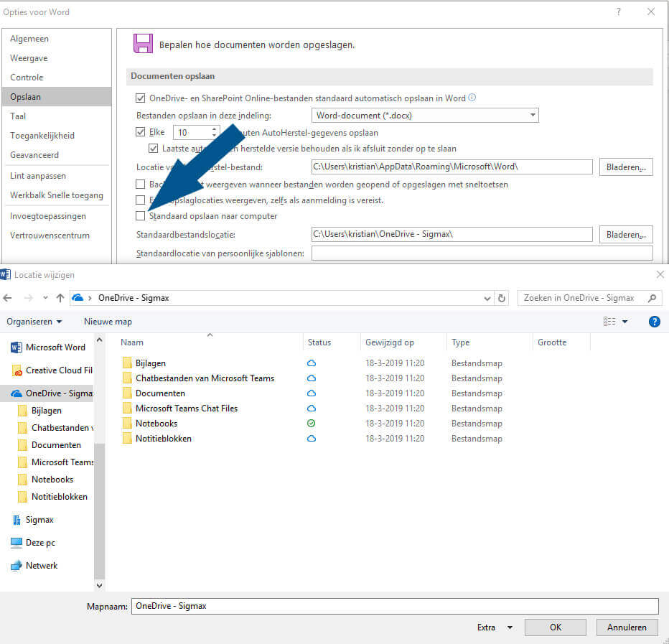Toggle the Elke AutoHerstel minutes checkbox
The height and width of the screenshot is (644, 669).
[x=141, y=132]
